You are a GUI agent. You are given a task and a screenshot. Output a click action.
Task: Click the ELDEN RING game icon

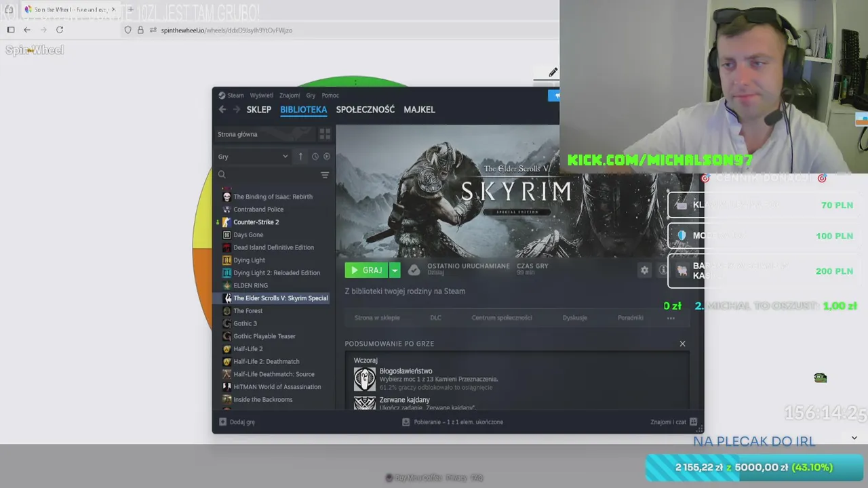coord(226,285)
